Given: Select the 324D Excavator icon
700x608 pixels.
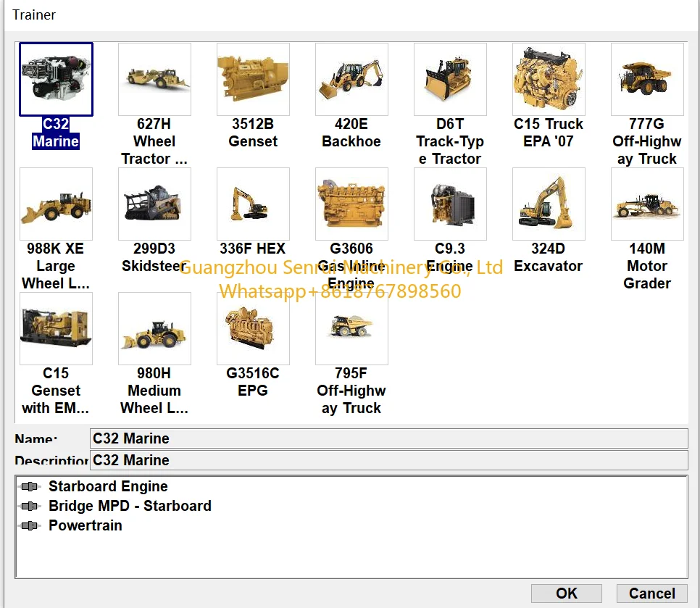Looking at the screenshot, I should pyautogui.click(x=549, y=204).
